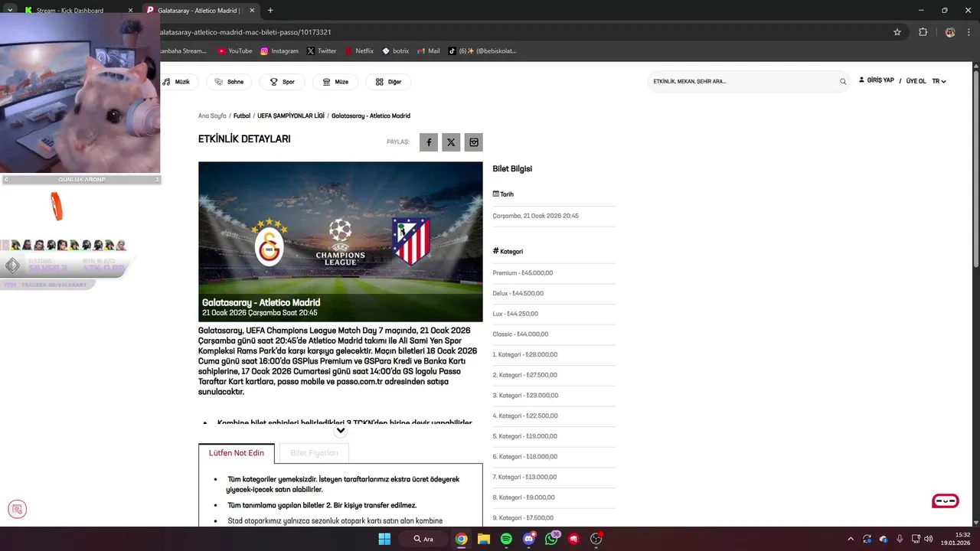980x551 pixels.
Task: Open Instagram bookmark
Action: tap(279, 51)
